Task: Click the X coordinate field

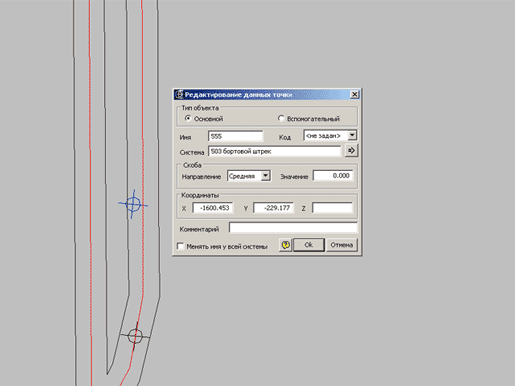Action: click(213, 208)
